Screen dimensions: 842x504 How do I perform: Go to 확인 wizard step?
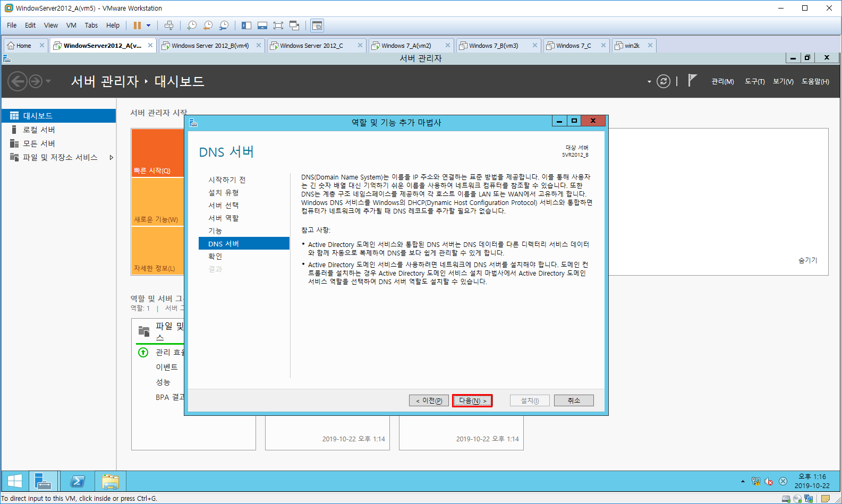(215, 257)
